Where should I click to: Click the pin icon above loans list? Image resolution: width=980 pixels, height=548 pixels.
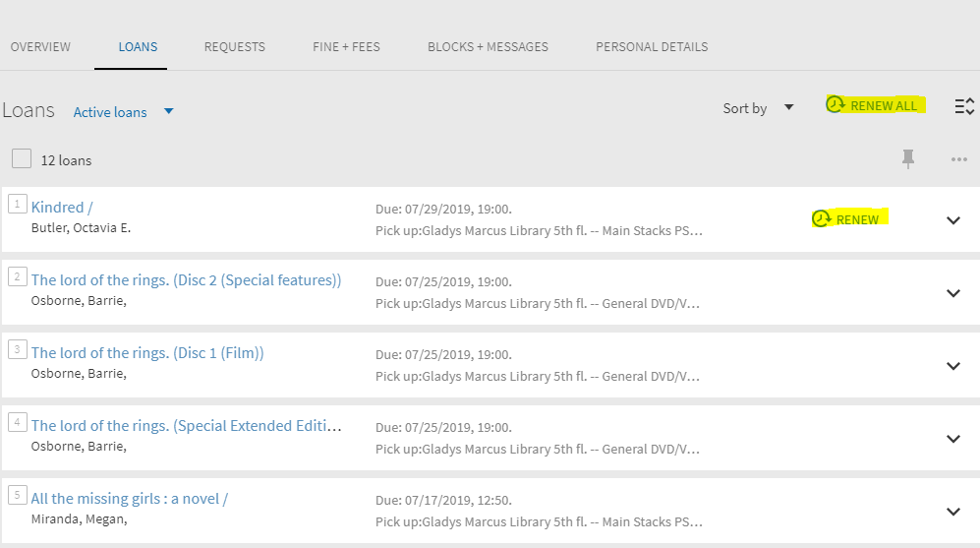pos(908,159)
